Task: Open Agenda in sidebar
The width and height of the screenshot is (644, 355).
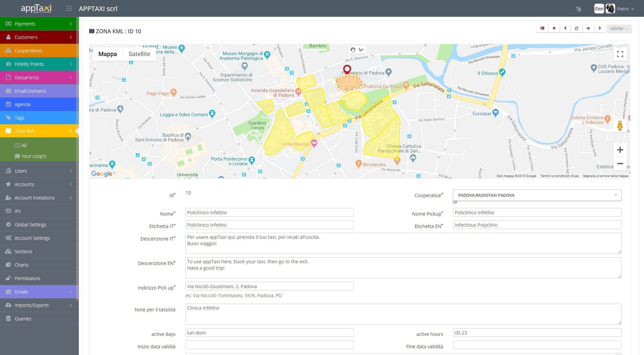Action: (39, 104)
